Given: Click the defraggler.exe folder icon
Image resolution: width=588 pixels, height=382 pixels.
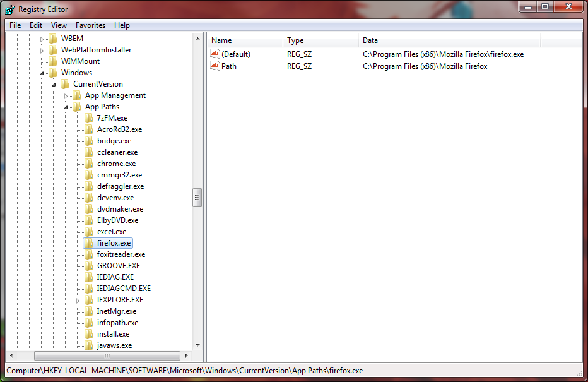Looking at the screenshot, I should tap(89, 186).
